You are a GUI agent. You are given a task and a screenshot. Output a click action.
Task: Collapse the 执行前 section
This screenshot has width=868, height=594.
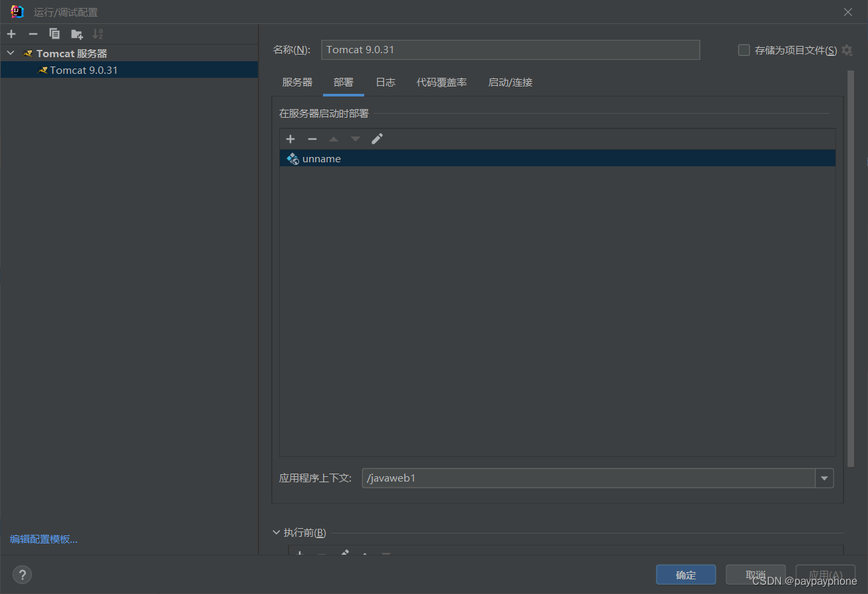(276, 532)
